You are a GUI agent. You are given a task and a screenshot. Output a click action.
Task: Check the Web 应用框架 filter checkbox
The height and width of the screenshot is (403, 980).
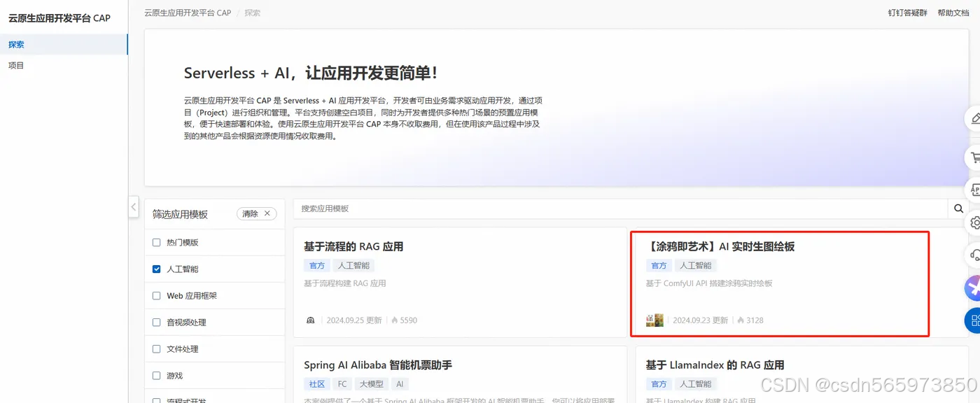tap(156, 295)
